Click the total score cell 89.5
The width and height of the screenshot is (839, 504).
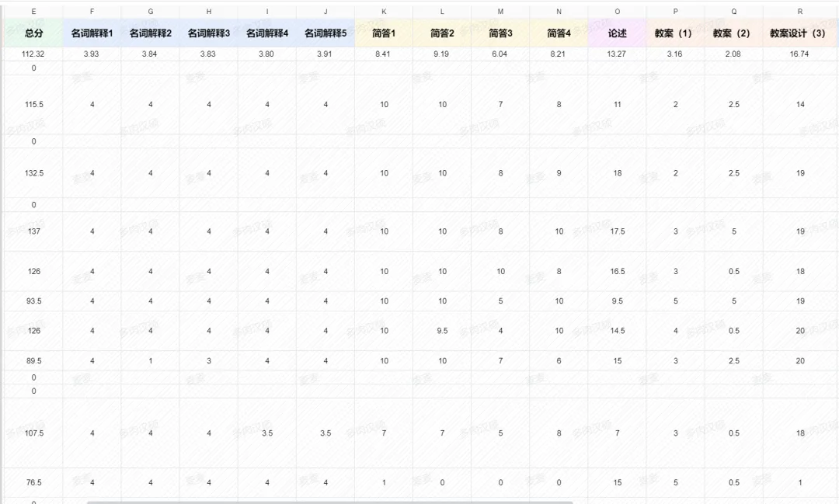(33, 361)
